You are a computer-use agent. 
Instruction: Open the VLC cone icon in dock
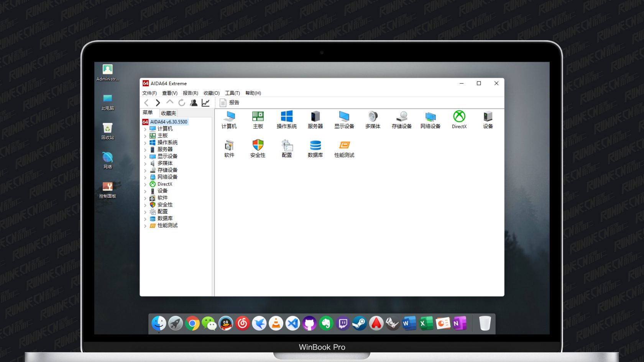tap(276, 324)
